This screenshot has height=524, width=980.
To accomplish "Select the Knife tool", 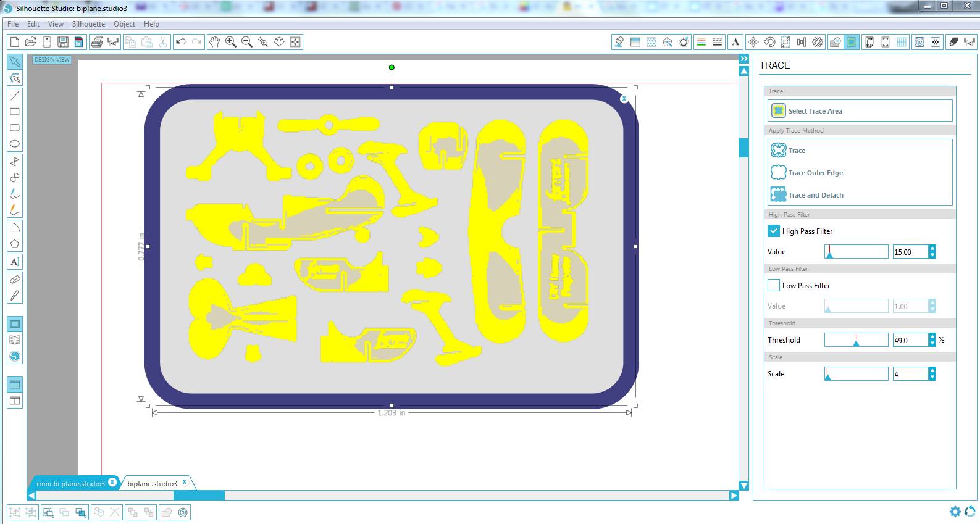I will (x=15, y=296).
